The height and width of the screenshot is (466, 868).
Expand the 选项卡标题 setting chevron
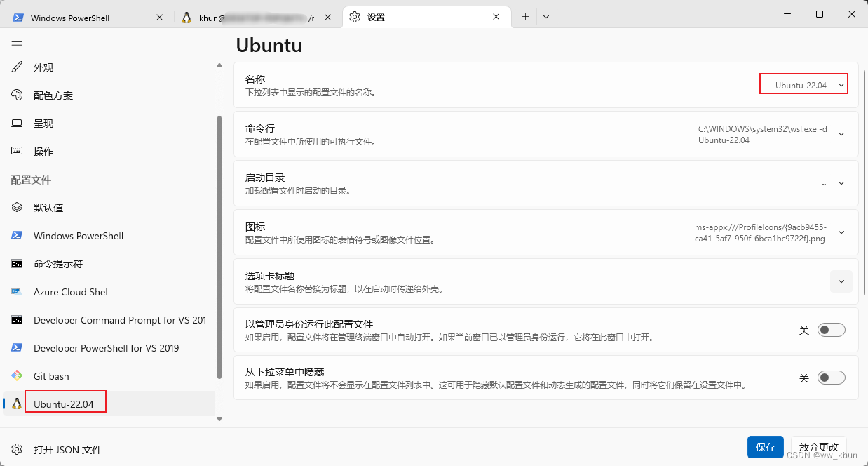click(841, 281)
